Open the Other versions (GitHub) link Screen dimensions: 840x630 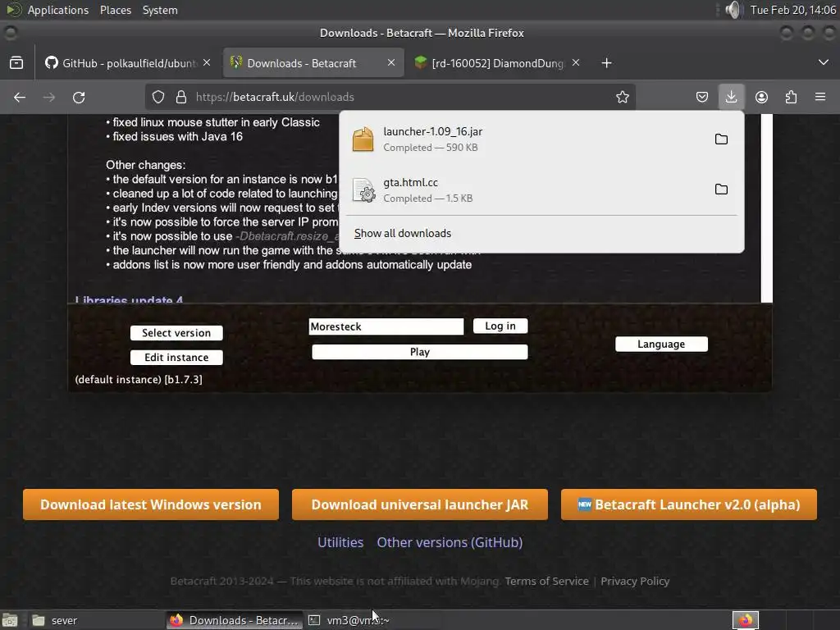click(x=450, y=542)
